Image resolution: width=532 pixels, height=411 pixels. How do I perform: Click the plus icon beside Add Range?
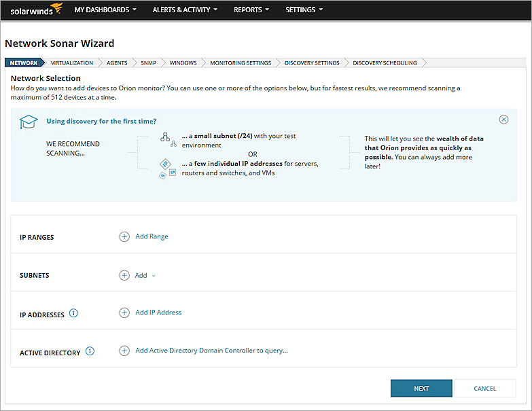124,237
